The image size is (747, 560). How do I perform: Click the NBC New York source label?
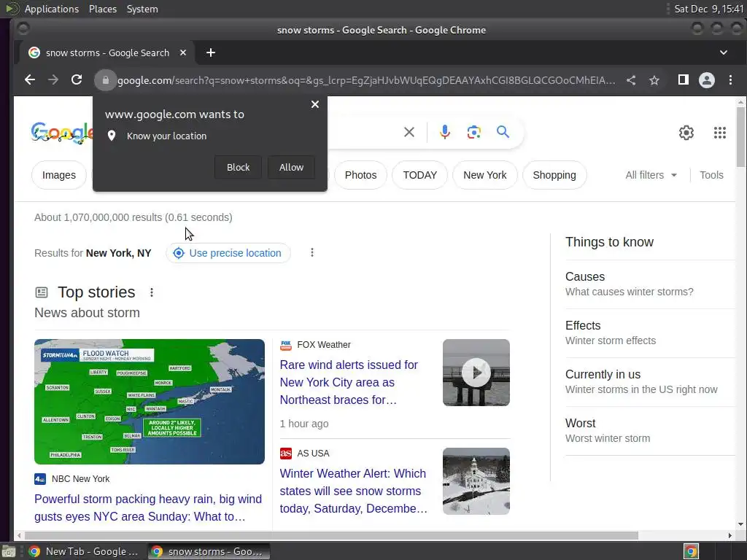coord(80,479)
